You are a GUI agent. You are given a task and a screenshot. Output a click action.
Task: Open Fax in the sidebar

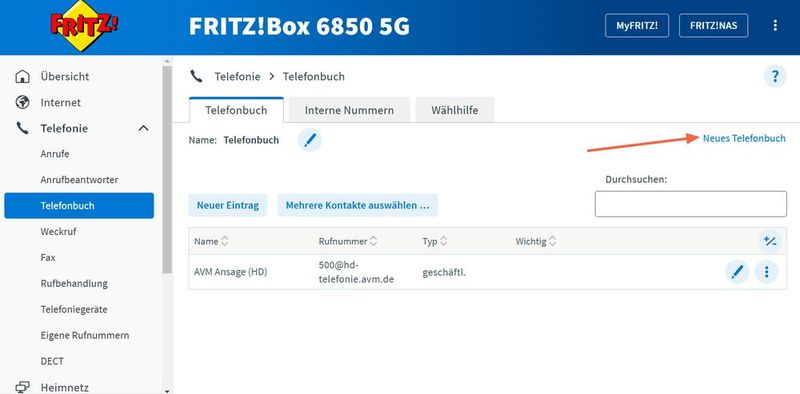click(48, 257)
